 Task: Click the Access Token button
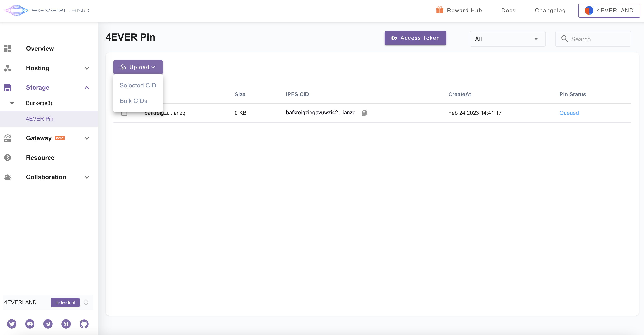[x=415, y=38]
